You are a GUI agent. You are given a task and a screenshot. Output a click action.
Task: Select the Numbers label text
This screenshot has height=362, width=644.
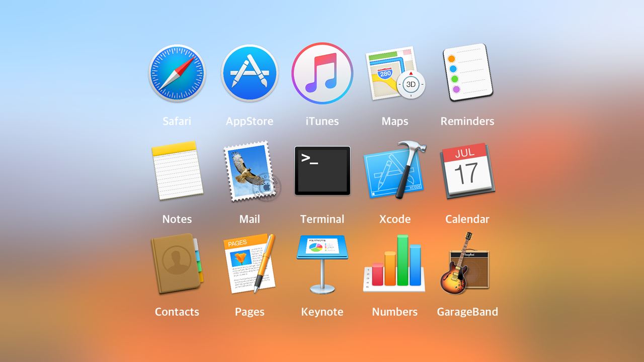(x=395, y=312)
